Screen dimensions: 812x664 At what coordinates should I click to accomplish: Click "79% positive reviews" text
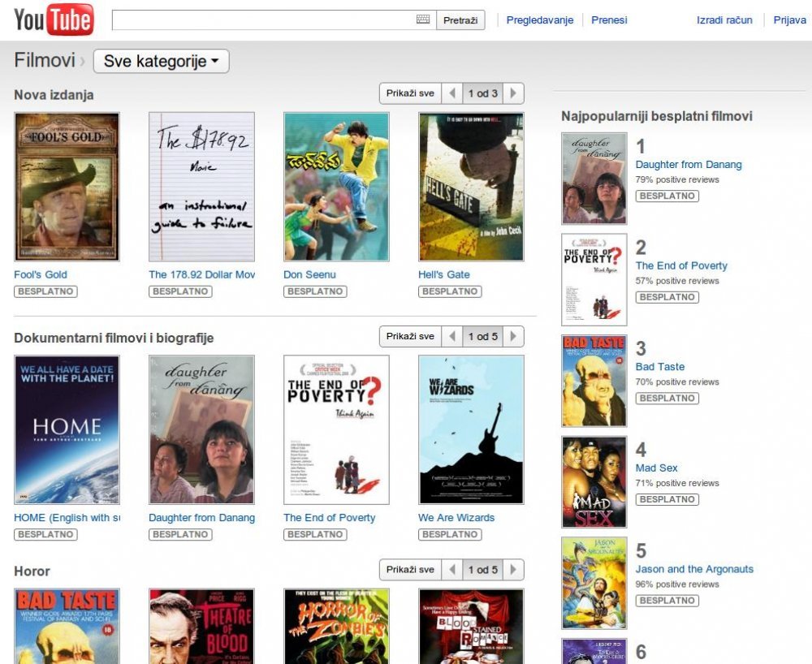[x=677, y=179]
